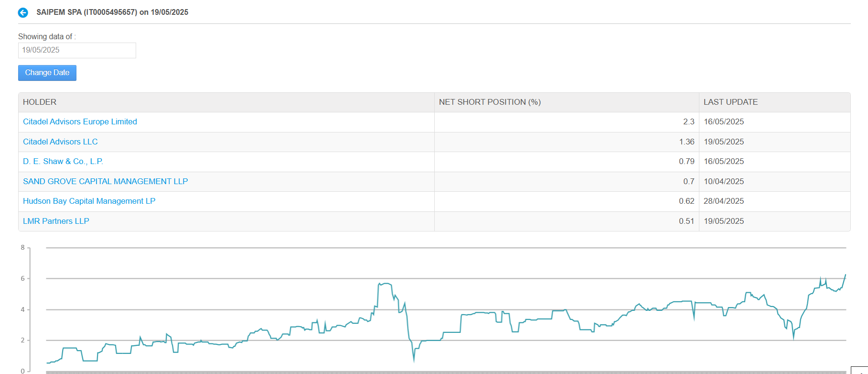
Task: Click the 10/04/2025 last update date
Action: 724,182
